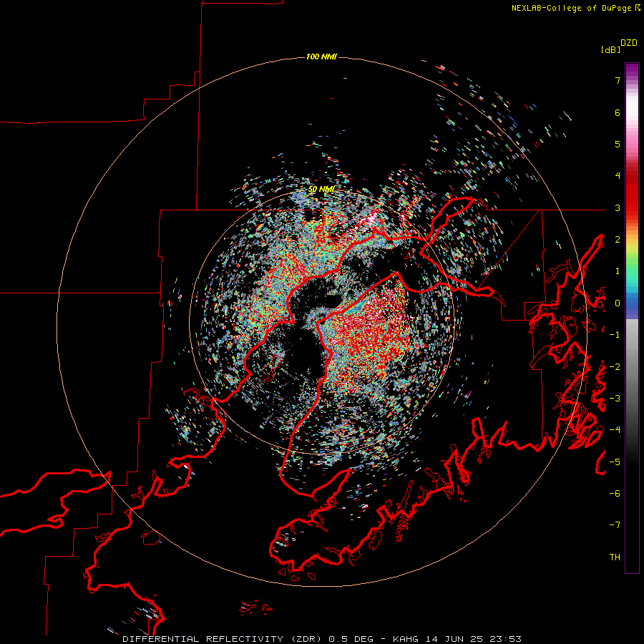
Task: Click the 1 value on the color scale
Action: click(x=618, y=271)
